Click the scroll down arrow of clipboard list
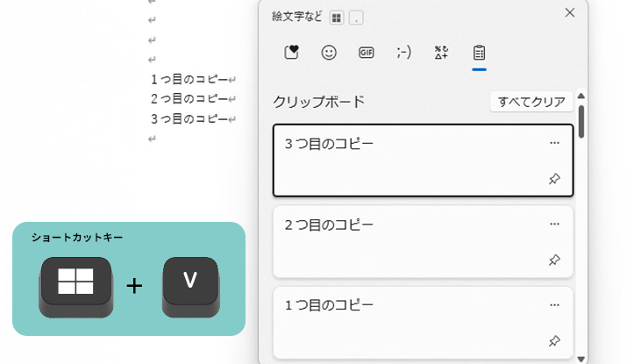 point(581,359)
